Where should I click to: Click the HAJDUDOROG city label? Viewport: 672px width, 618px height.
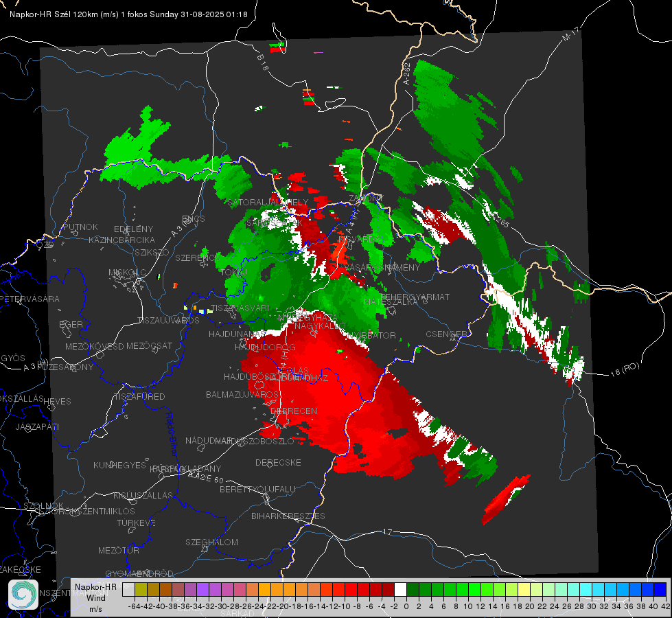coord(265,347)
